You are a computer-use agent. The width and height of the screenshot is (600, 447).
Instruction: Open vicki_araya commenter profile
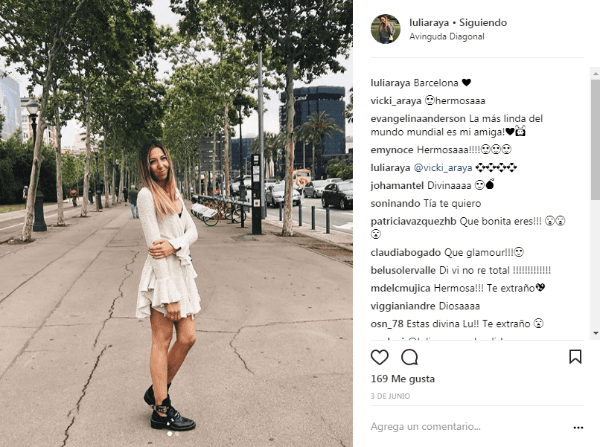396,101
